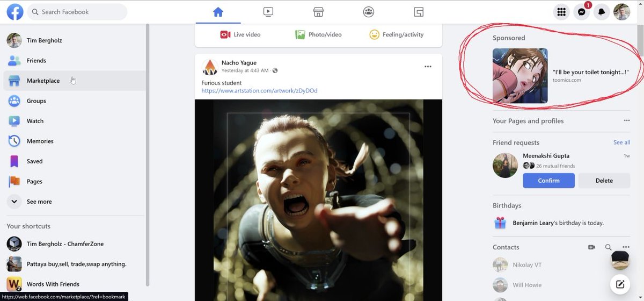Open Marketplace from left sidebar
The height and width of the screenshot is (301, 644).
click(x=74, y=81)
